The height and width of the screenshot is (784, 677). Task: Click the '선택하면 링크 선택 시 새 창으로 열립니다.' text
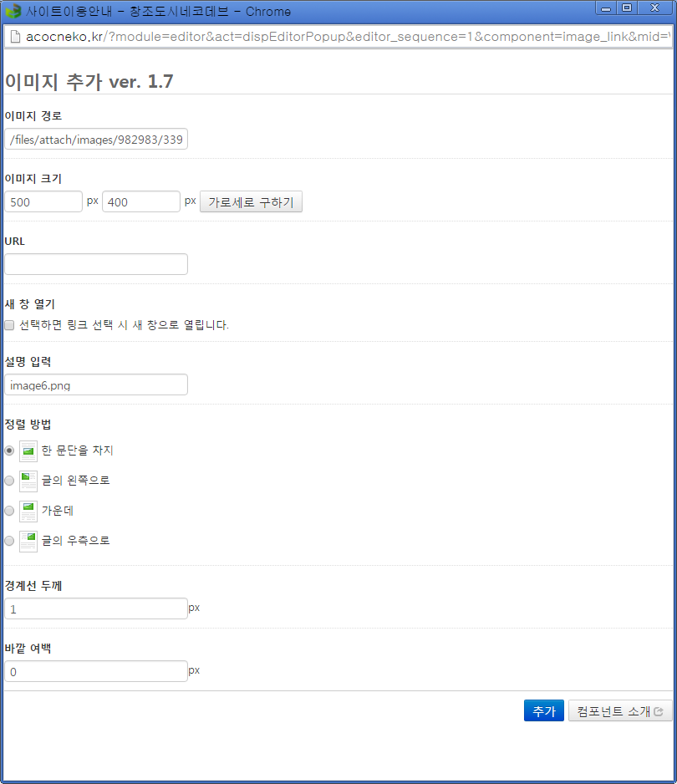pyautogui.click(x=124, y=325)
